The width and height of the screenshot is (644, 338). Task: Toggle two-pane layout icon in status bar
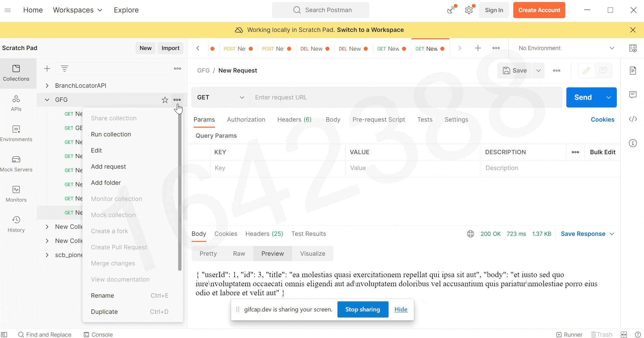(624, 335)
